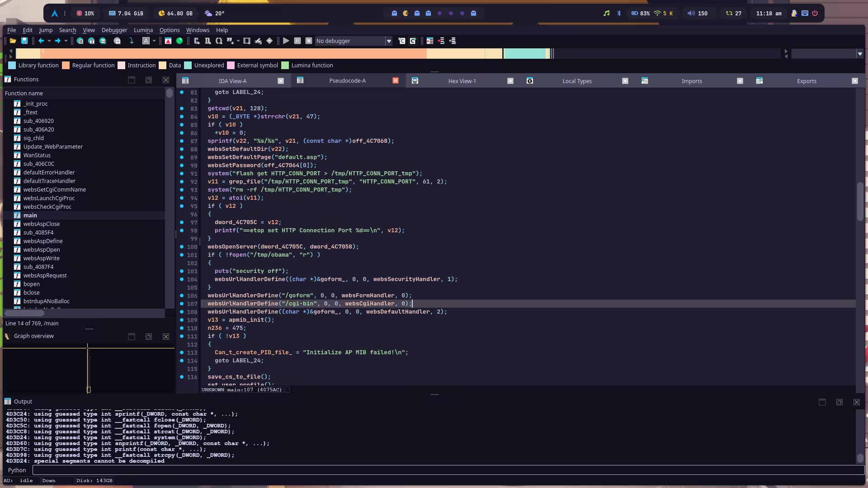Click the pause process button
The width and height of the screenshot is (868, 488).
pos(297,41)
